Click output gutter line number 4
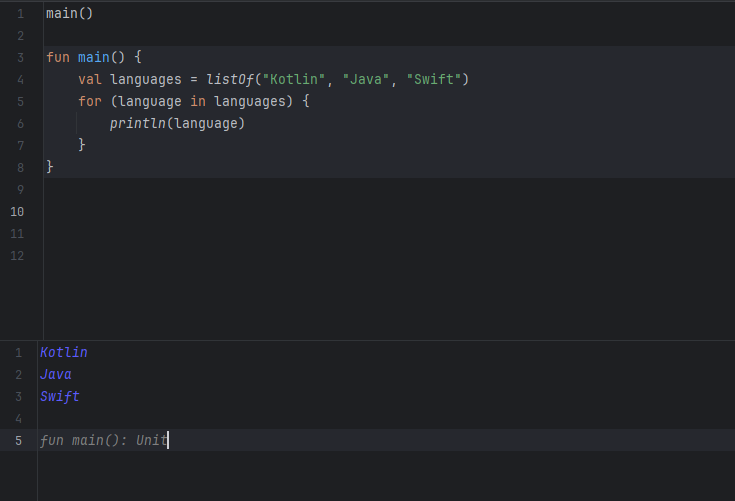This screenshot has width=735, height=501. (18, 419)
